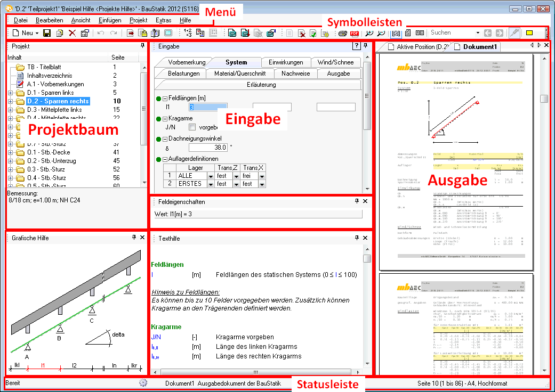Screen dimensions: 555x392
Task: Tick the Kragarme vorgeben checkbox
Action: [192, 127]
